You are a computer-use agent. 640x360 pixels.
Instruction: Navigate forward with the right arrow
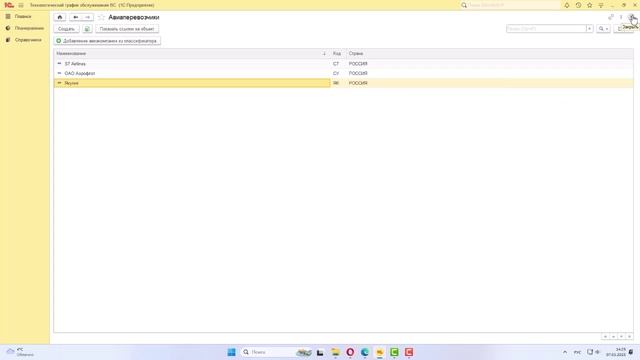[x=87, y=17]
